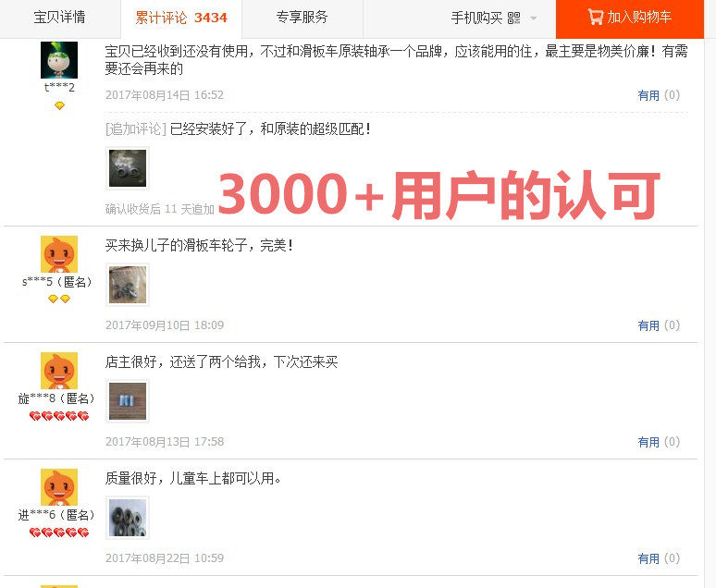This screenshot has width=716, height=588.
Task: Click avatar of user t***2
Action: [59, 60]
